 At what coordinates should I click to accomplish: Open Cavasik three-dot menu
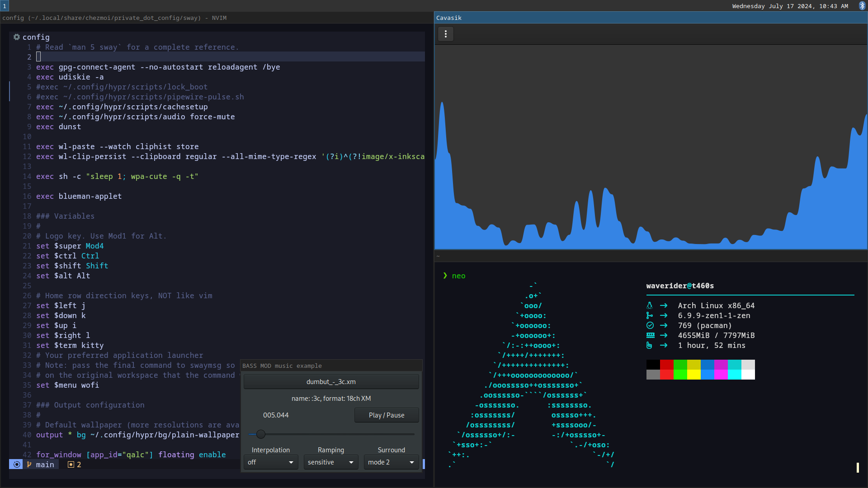coord(446,34)
